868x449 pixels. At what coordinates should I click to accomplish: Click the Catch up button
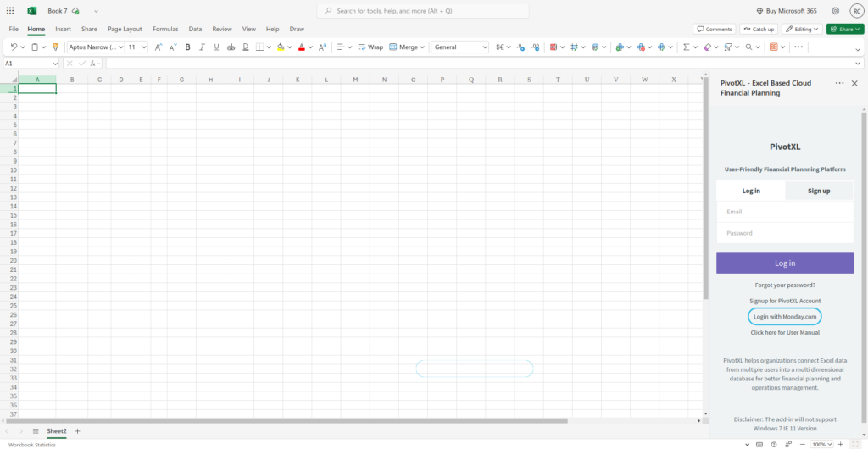point(759,29)
